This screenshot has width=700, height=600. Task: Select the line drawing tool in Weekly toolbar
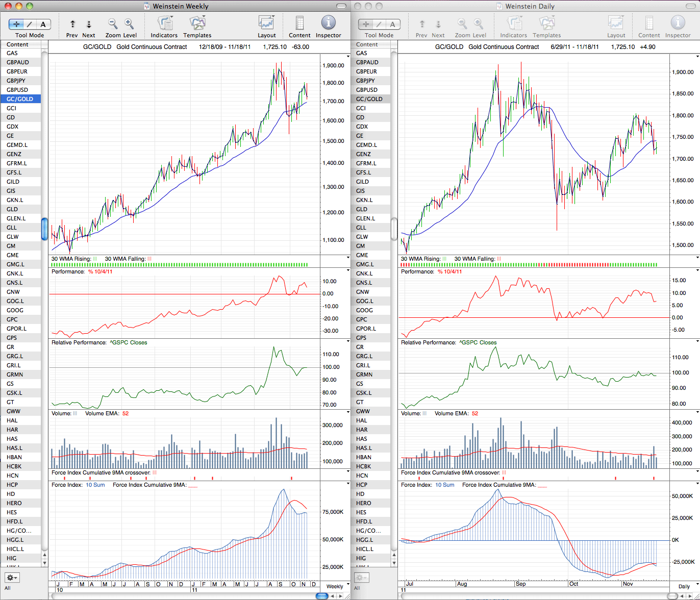point(30,24)
